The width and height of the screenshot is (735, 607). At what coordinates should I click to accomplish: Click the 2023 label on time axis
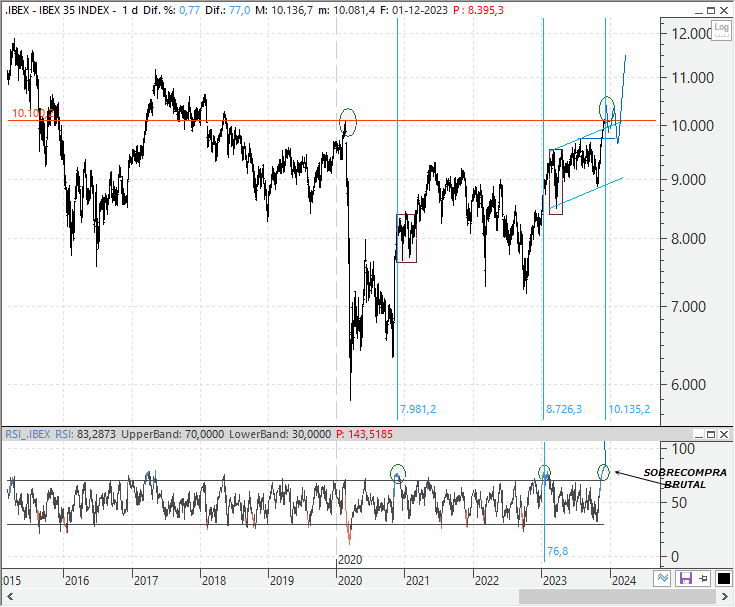tap(555, 581)
